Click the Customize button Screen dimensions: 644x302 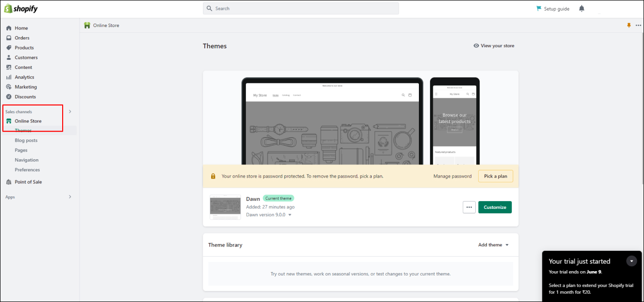click(495, 207)
